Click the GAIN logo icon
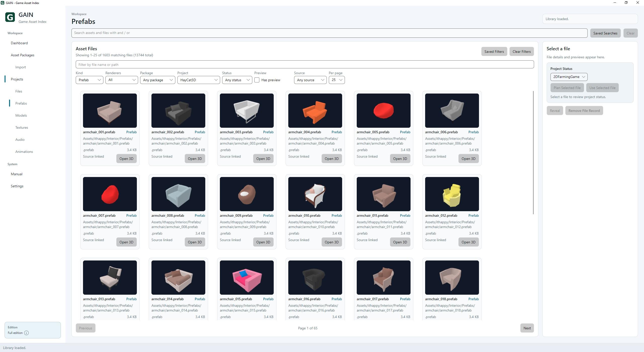Screen dimensions: 644x352 click(x=10, y=17)
